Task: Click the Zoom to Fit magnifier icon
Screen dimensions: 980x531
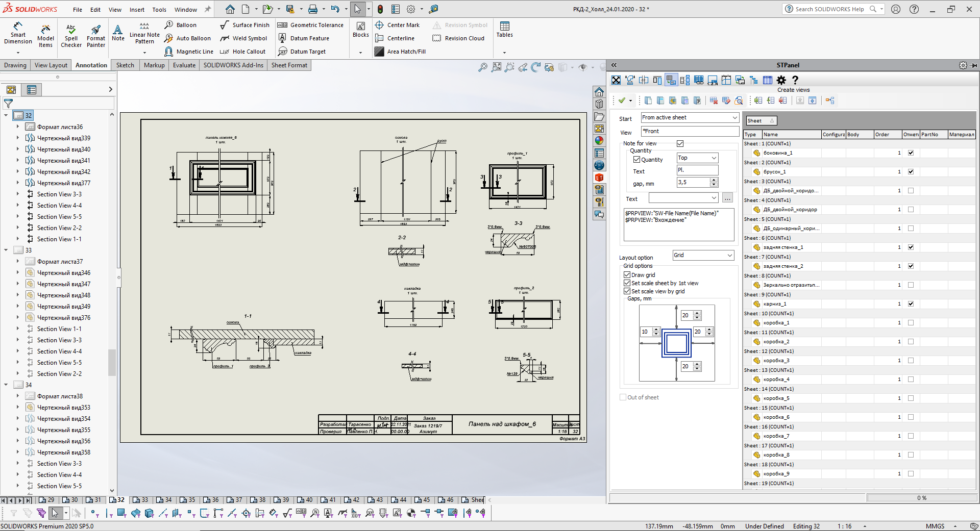Action: pyautogui.click(x=482, y=67)
